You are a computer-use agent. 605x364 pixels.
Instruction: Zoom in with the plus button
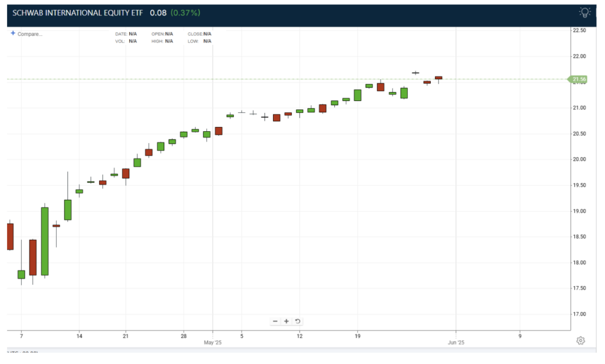click(287, 321)
